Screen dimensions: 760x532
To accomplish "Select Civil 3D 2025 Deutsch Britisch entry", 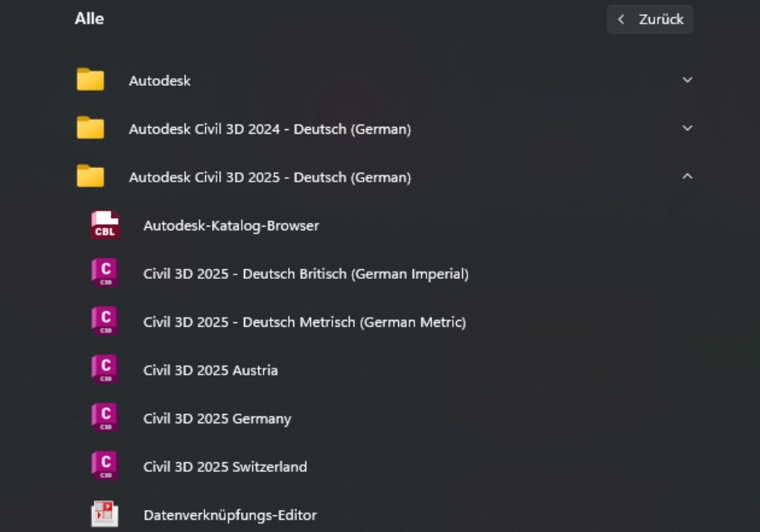I will [x=306, y=274].
